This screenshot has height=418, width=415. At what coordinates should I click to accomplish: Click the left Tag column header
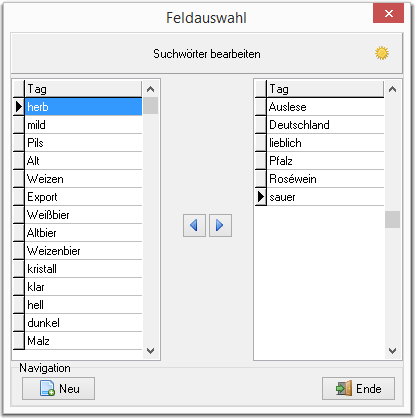click(x=83, y=89)
